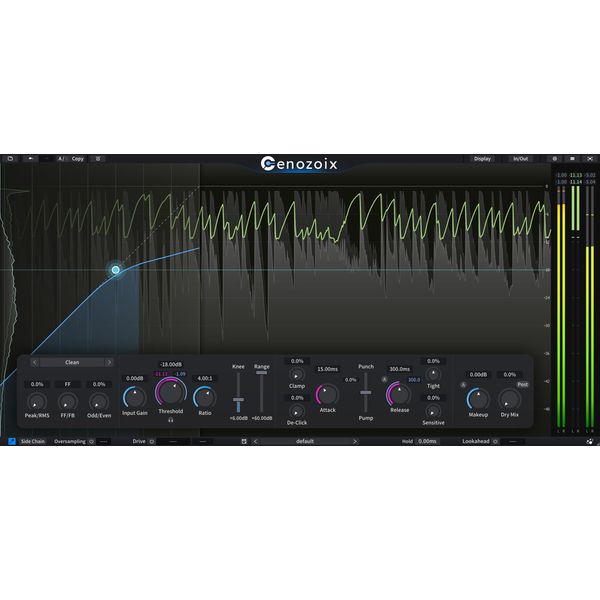Open the Clean style selector
This screenshot has height=600, width=600.
coord(72,362)
